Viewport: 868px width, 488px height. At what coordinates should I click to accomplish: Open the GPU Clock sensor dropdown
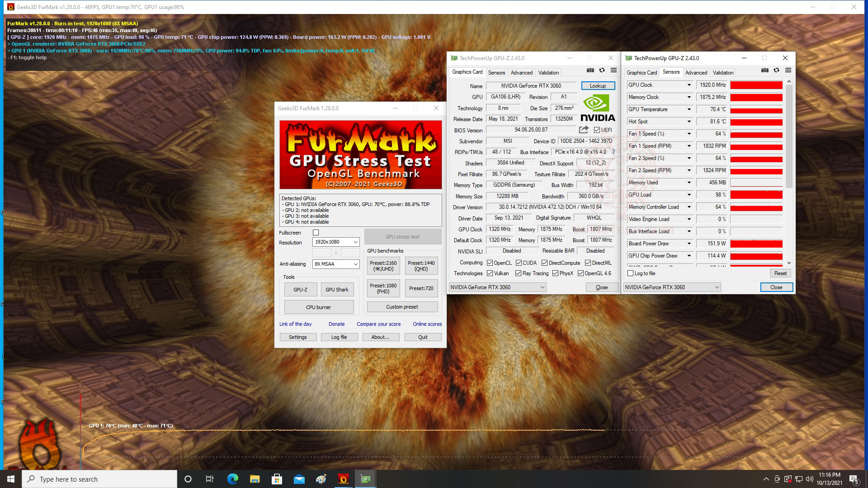[x=688, y=84]
